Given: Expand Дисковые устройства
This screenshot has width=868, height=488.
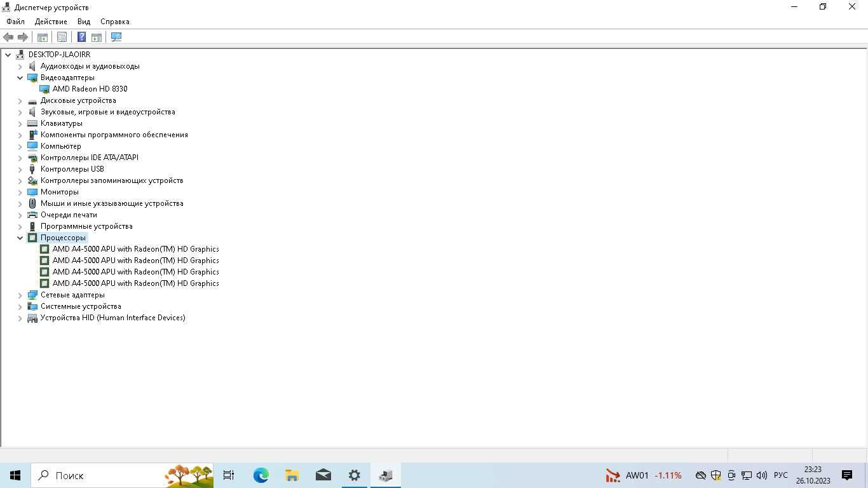Looking at the screenshot, I should coord(20,100).
